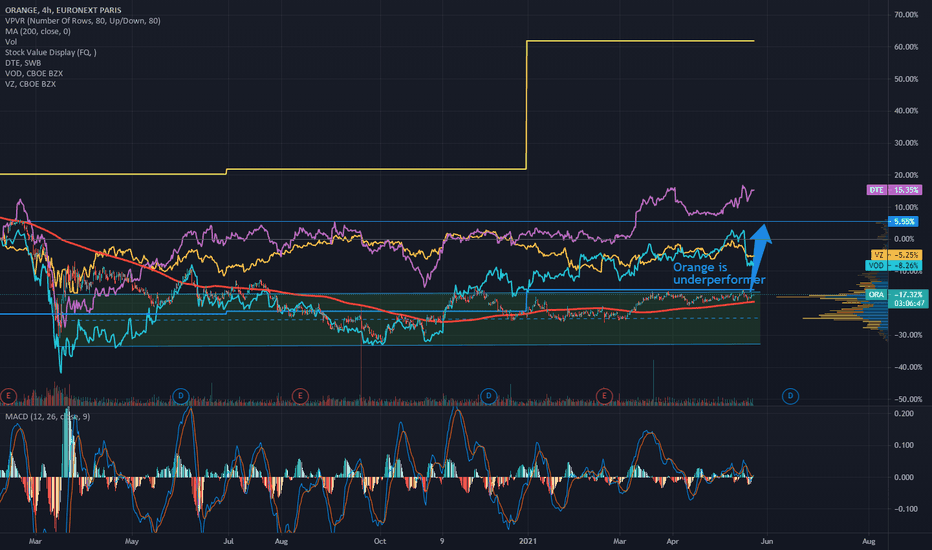Click the -50.00% scale label
The width and height of the screenshot is (932, 550).
pyautogui.click(x=906, y=399)
